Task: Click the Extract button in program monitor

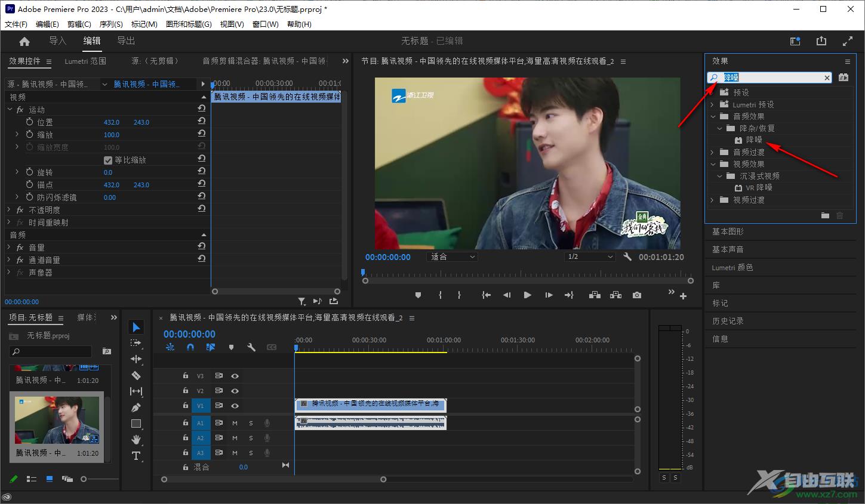Action: [615, 295]
